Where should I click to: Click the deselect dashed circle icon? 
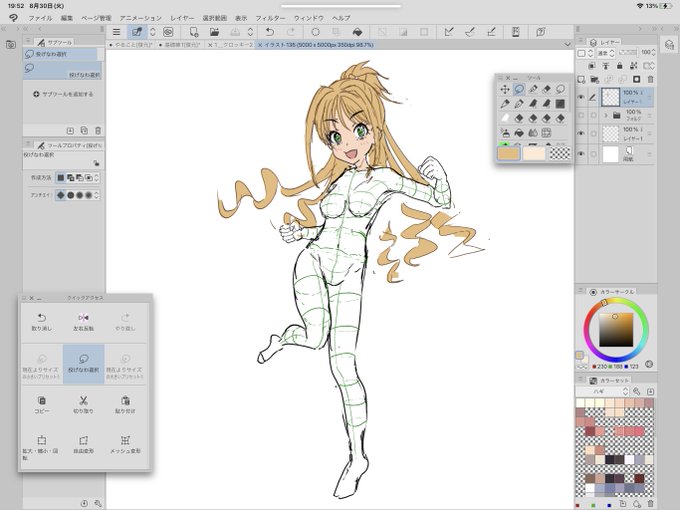pyautogui.click(x=315, y=32)
